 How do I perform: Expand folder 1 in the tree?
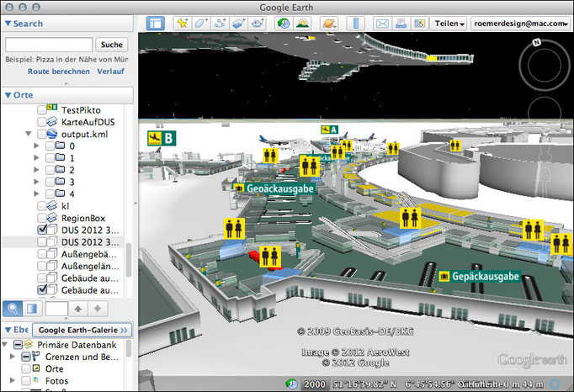click(36, 158)
